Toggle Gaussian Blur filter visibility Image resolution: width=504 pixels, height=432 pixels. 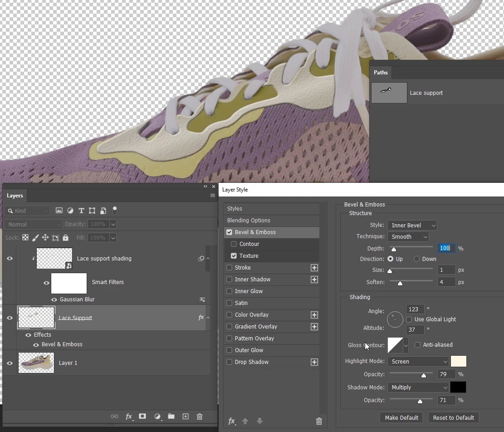(54, 299)
